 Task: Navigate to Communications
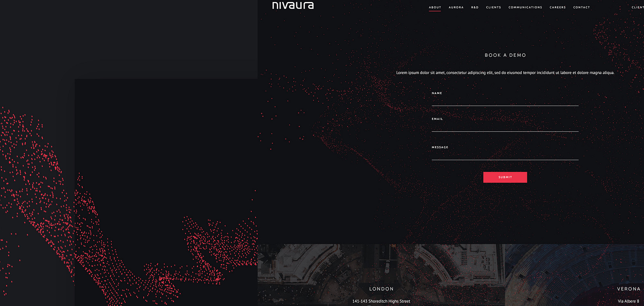point(525,7)
